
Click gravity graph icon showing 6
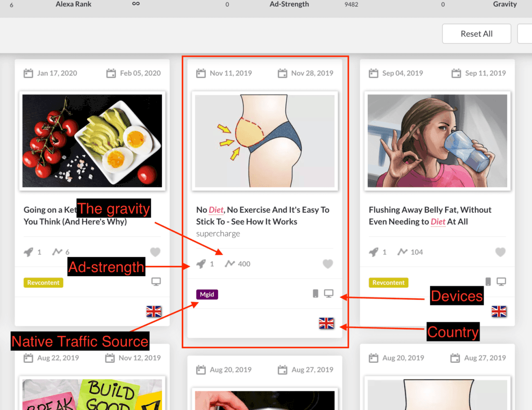coord(57,252)
